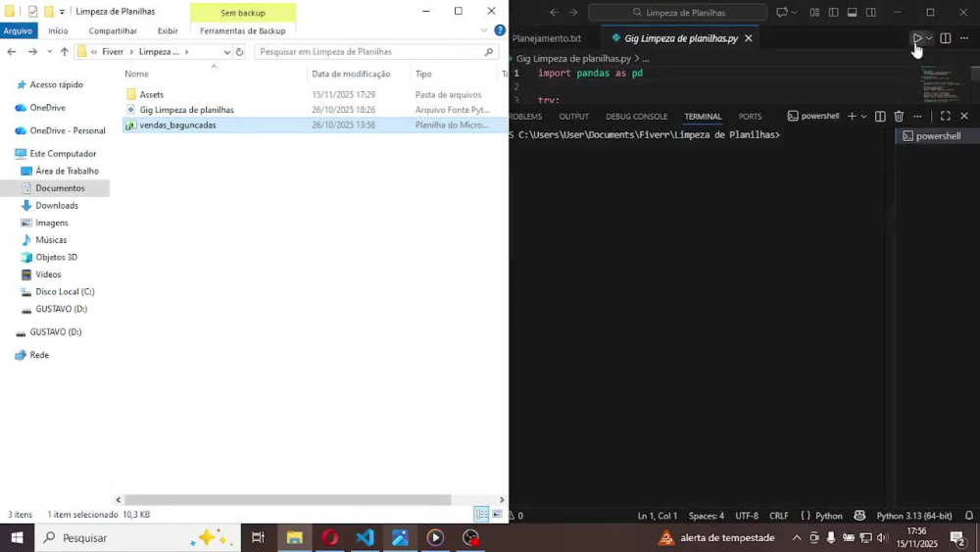Open the Arquivo menu in Explorer
Viewport: 980px width, 552px height.
tap(18, 30)
